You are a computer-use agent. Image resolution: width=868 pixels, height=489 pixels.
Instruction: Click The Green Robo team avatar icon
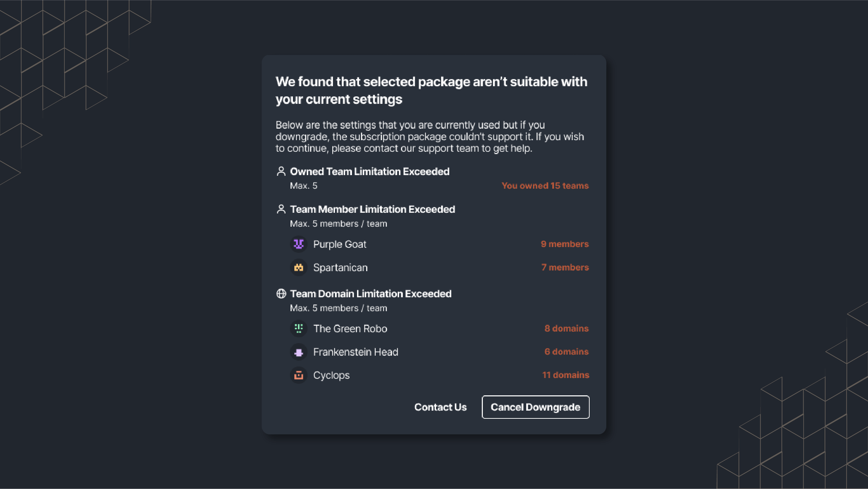(x=299, y=328)
